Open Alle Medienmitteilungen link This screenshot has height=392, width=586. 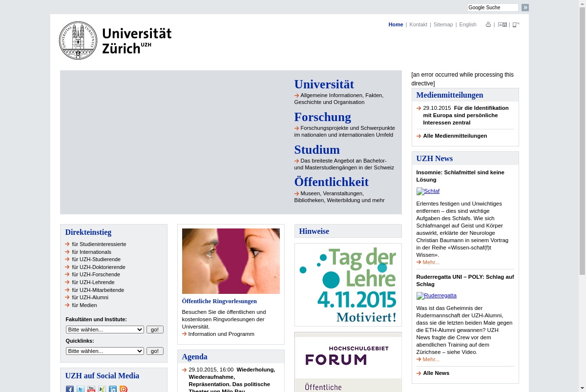click(455, 136)
